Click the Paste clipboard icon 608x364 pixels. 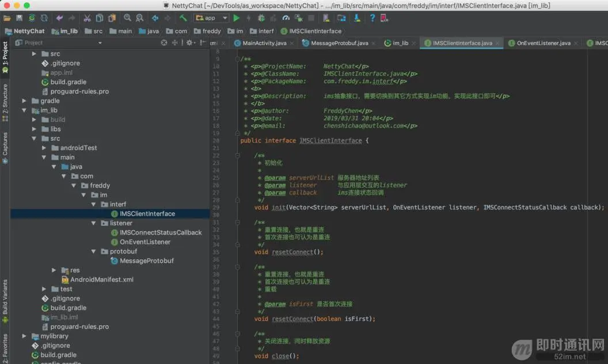tap(112, 18)
